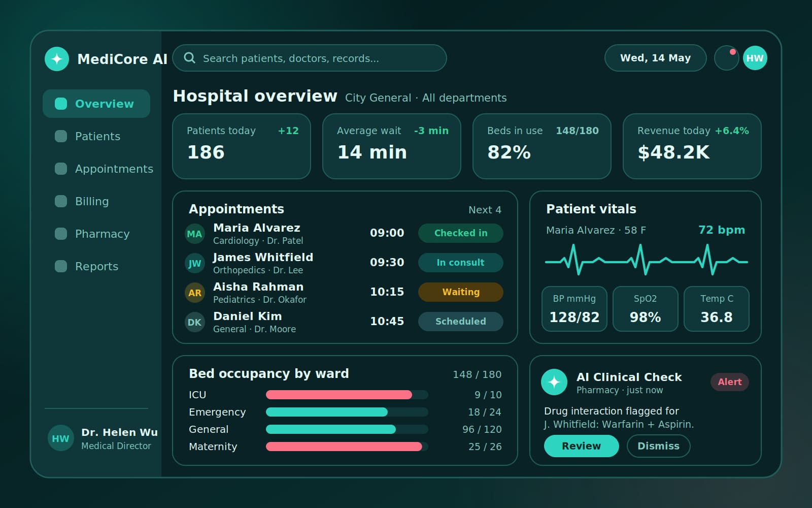Click the BP mmHg vitals tile

tap(574, 309)
